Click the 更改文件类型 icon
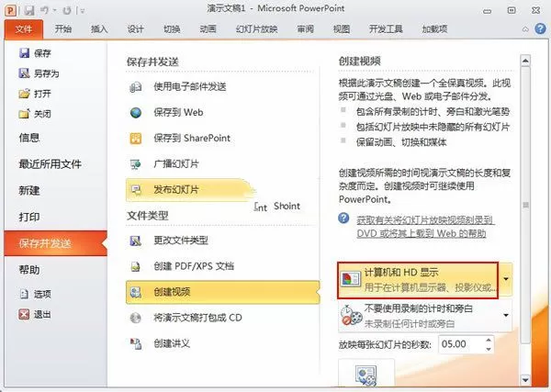The image size is (551, 392). click(136, 241)
